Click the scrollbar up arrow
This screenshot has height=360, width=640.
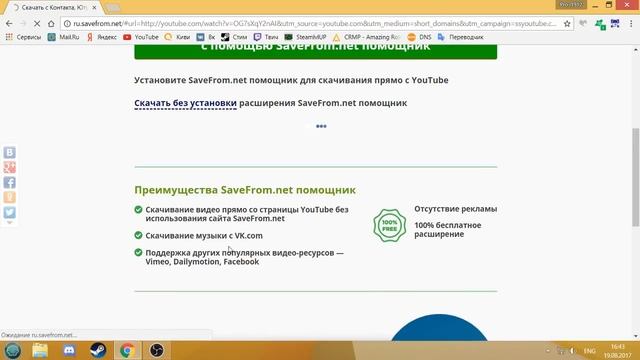636,49
